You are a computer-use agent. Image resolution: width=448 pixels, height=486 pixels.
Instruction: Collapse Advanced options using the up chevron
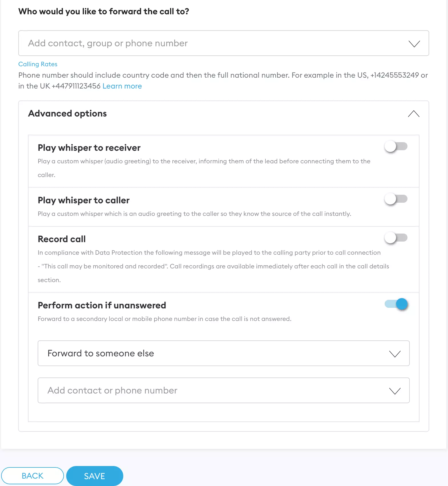[413, 114]
